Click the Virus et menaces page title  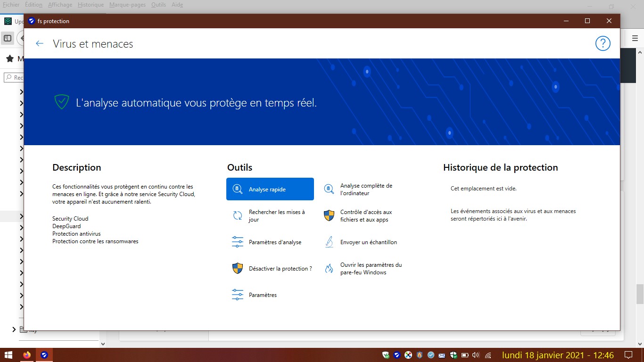[x=93, y=44]
